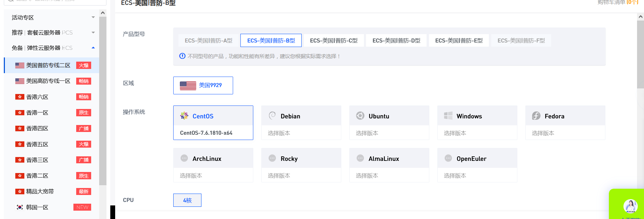The image size is (644, 219).
Task: Select ECS-美国|普防-A型 product model
Action: click(x=208, y=40)
